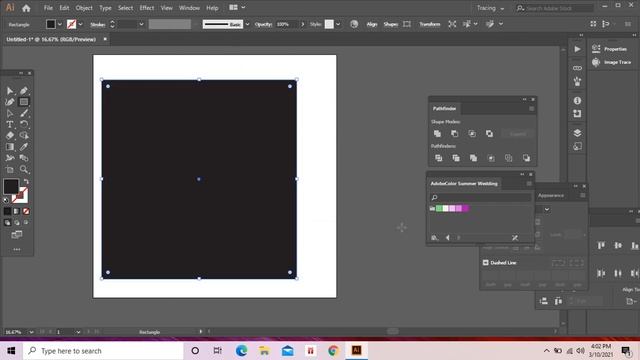Click Recolor Artwork wheel icon
Image resolution: width=640 pixels, height=360 pixels.
tap(354, 24)
